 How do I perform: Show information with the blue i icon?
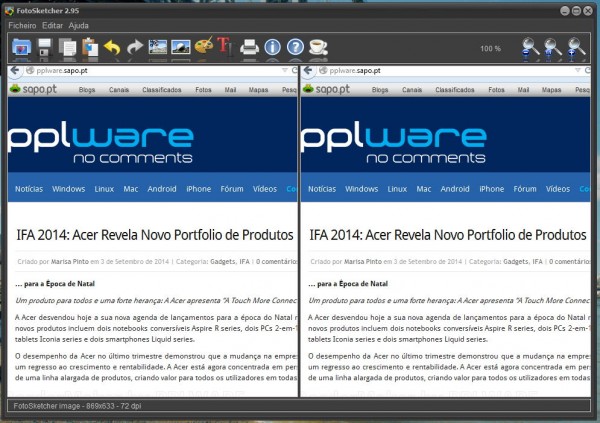point(272,47)
